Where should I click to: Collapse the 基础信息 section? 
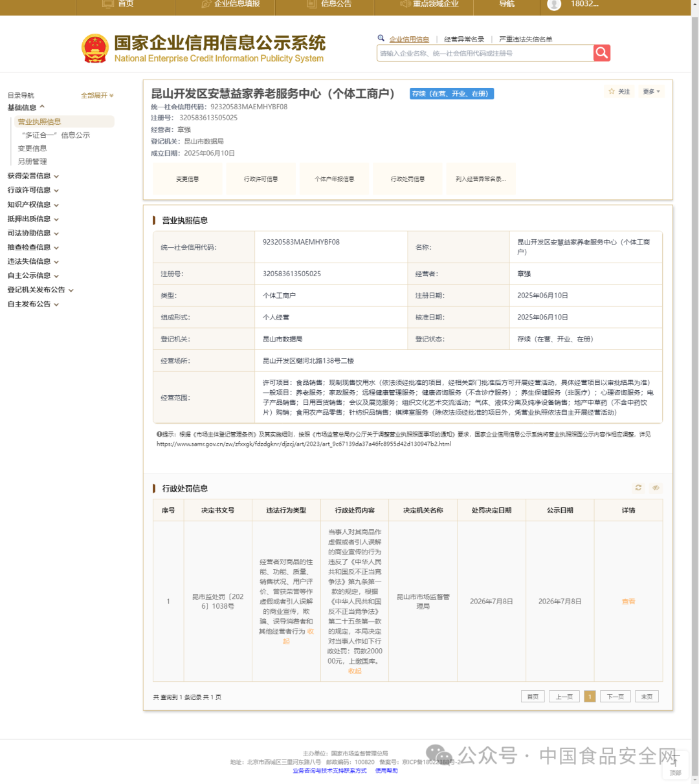pos(27,107)
